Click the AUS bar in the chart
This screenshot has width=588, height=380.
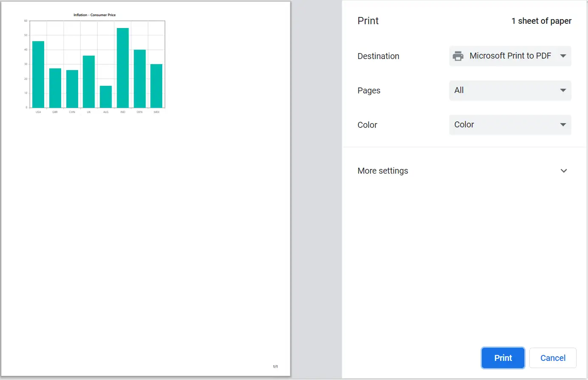pyautogui.click(x=106, y=97)
